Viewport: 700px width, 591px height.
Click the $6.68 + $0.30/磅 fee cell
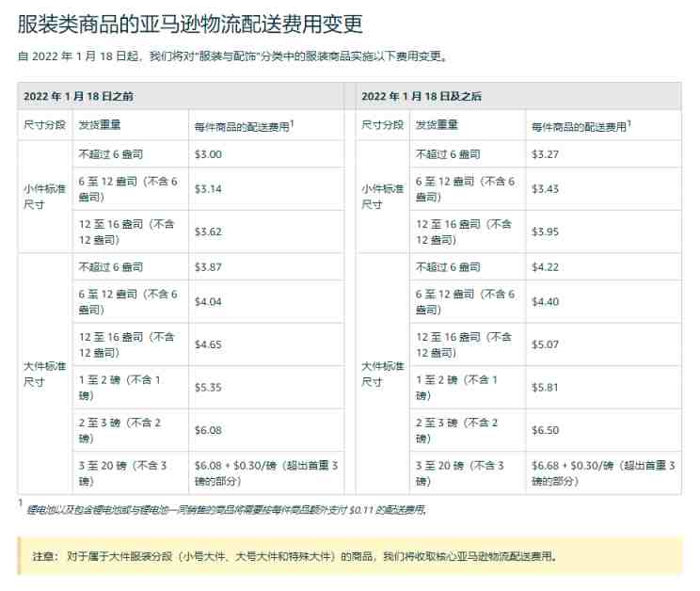point(603,473)
